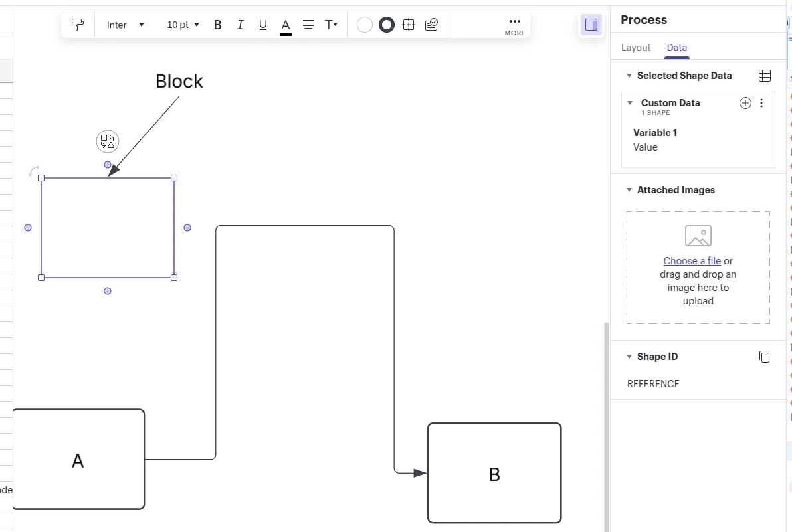This screenshot has width=792, height=532.
Task: Open Custom Data more options menu
Action: (761, 103)
